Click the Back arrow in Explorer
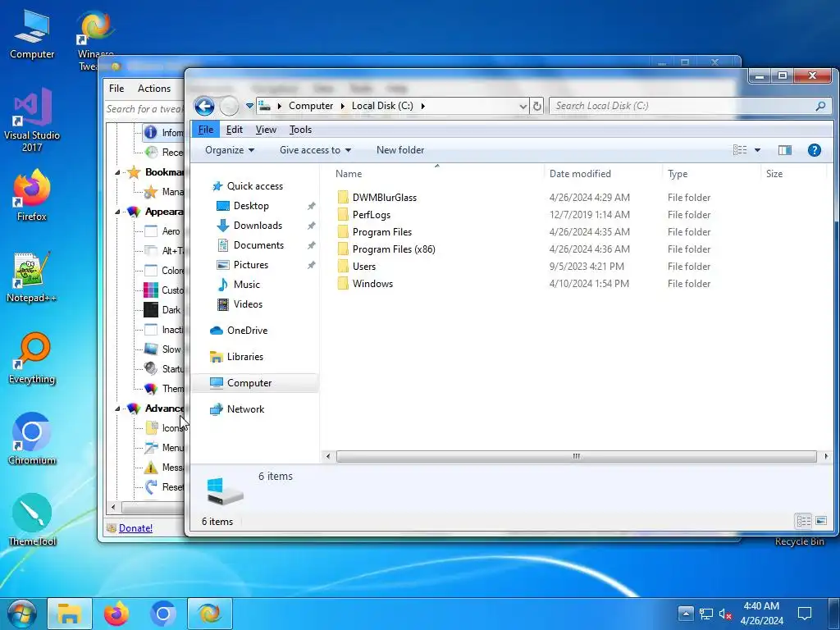Screen dimensions: 840x630 204,106
